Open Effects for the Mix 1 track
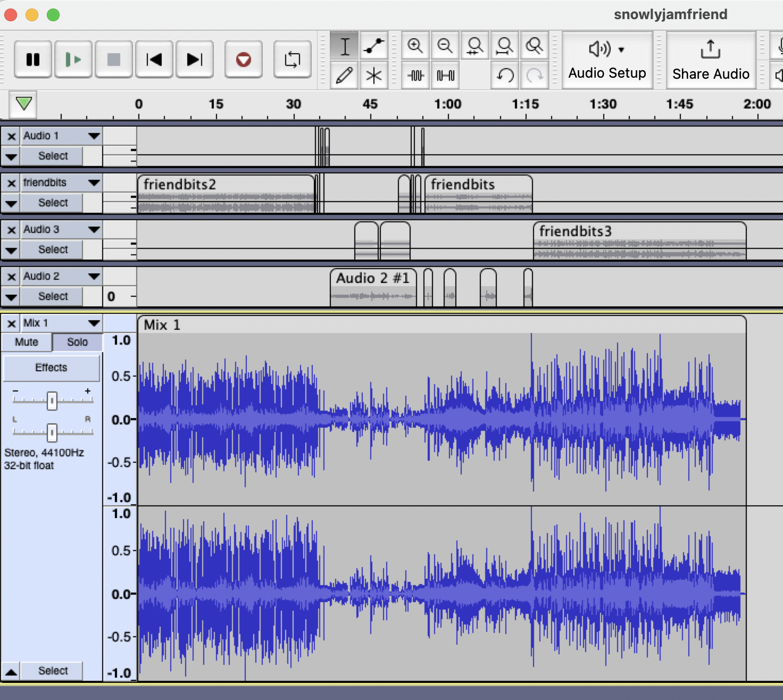The width and height of the screenshot is (783, 700). tap(51, 368)
